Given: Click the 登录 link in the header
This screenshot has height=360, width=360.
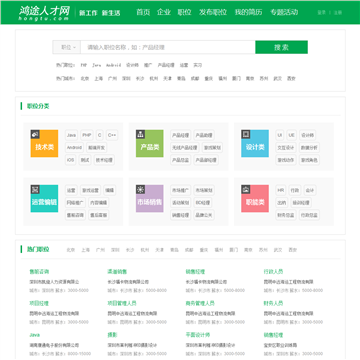Looking at the screenshot, I should pyautogui.click(x=321, y=13).
